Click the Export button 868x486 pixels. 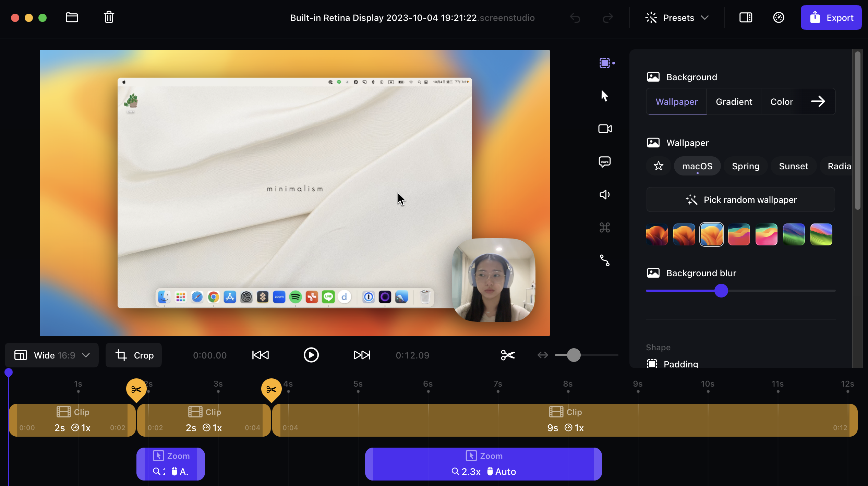(831, 18)
